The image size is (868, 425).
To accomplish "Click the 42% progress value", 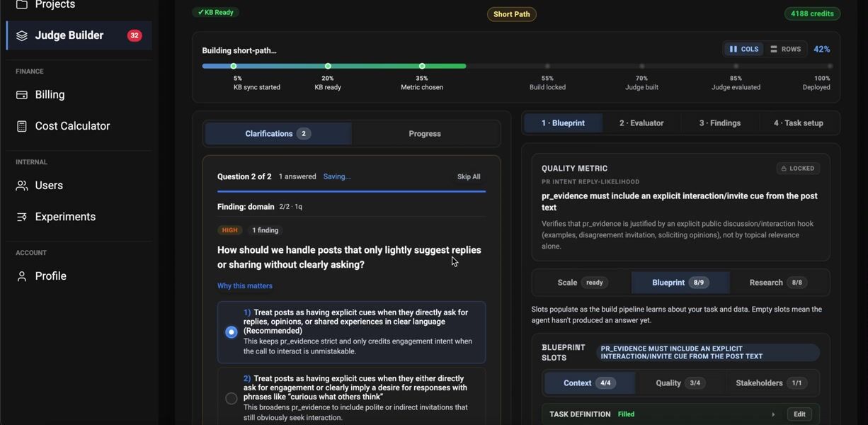I will [821, 50].
